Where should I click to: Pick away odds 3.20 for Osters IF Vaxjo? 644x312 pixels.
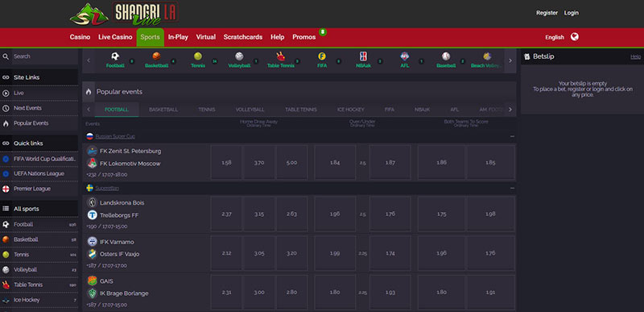(291, 253)
